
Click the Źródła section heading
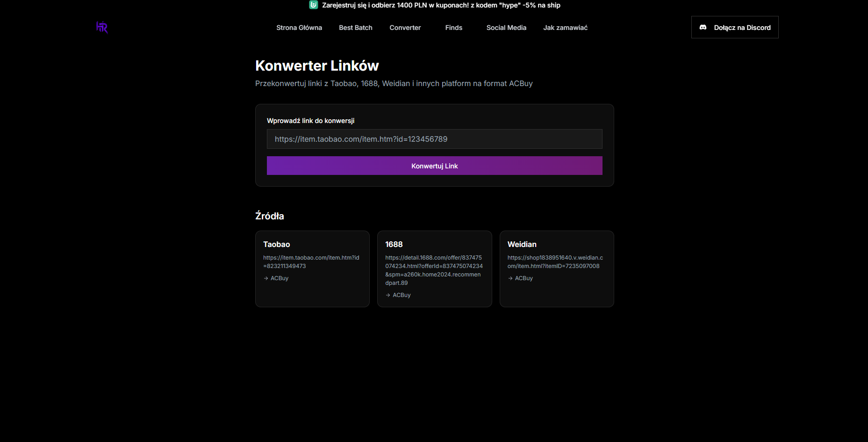pos(270,216)
